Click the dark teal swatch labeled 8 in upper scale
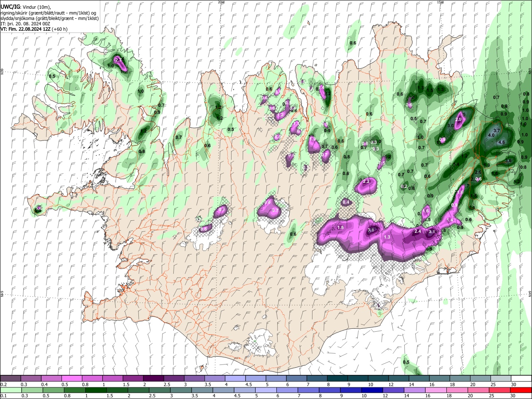The height and width of the screenshot is (399, 532). [337, 378]
